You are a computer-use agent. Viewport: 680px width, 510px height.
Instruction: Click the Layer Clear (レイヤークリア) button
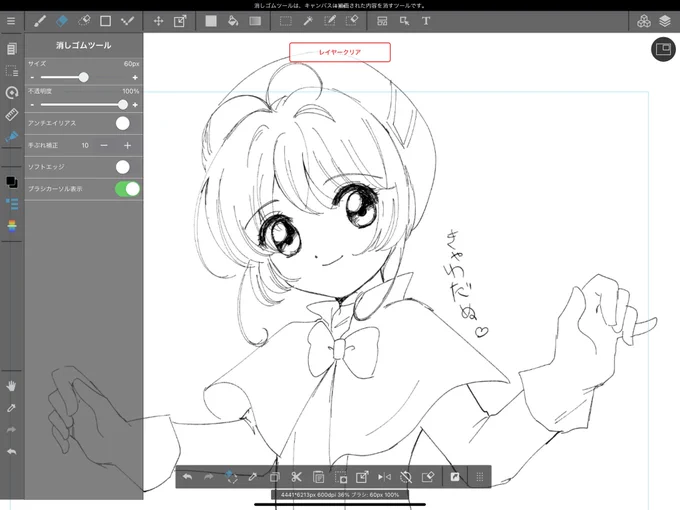point(340,52)
